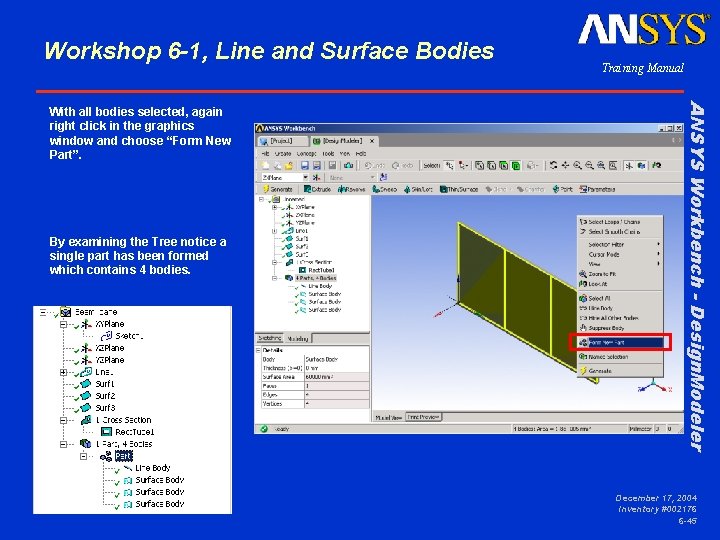Click the Rotate view tool icon

[553, 165]
